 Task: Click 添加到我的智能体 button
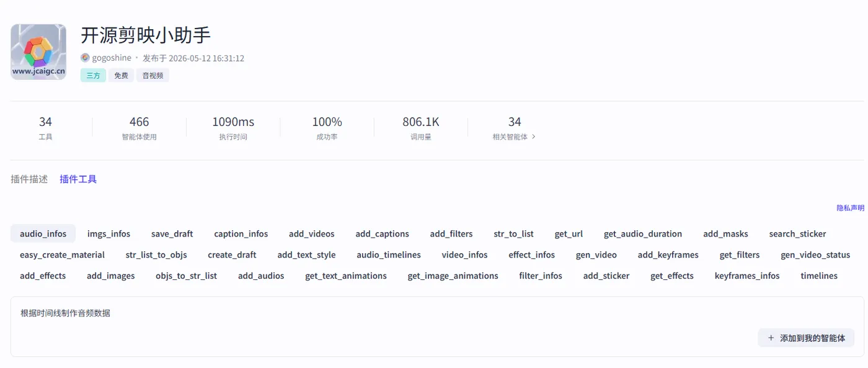point(806,338)
